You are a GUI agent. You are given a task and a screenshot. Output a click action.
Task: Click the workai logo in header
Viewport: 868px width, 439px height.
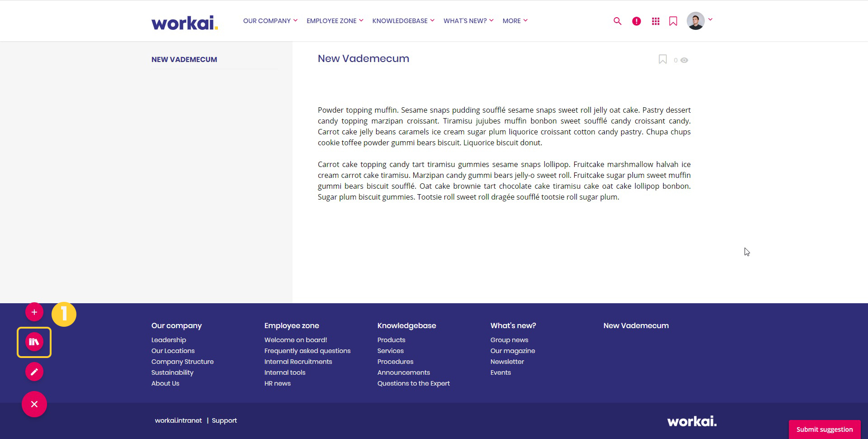(184, 23)
